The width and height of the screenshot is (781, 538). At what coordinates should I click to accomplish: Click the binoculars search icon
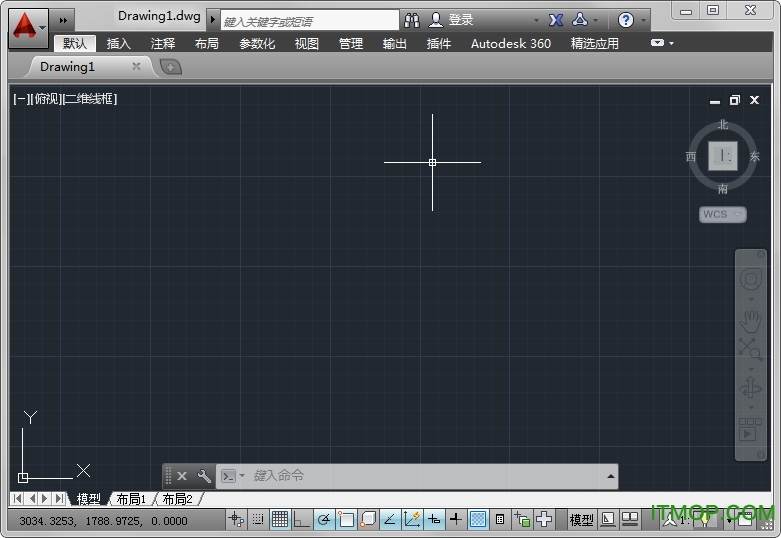pyautogui.click(x=412, y=20)
